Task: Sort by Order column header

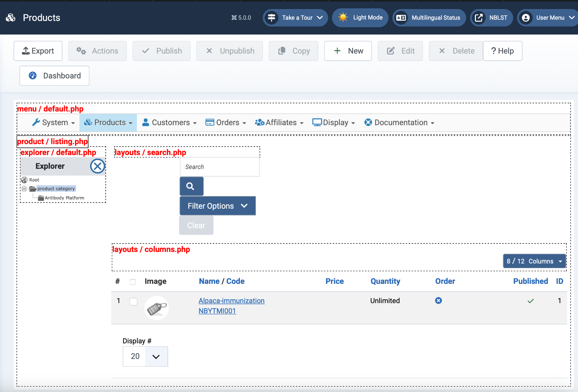Action: 445,281
